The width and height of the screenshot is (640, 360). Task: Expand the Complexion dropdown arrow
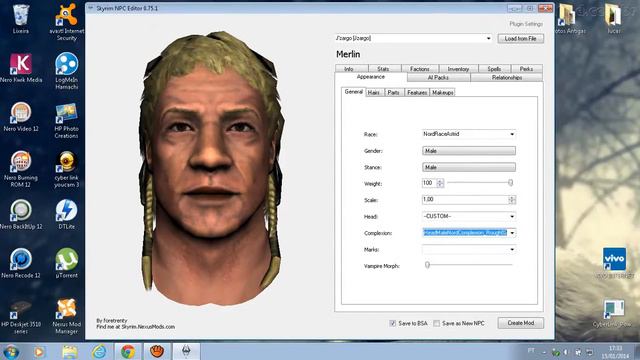[x=512, y=233]
